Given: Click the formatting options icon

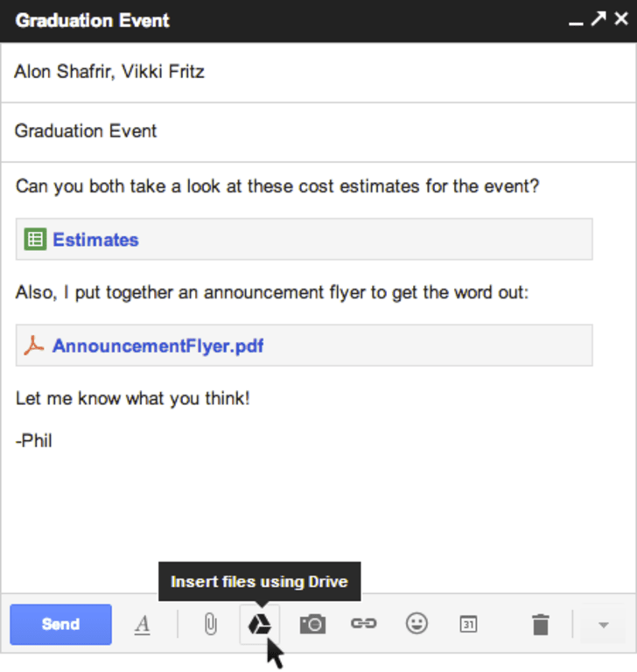Looking at the screenshot, I should point(143,625).
